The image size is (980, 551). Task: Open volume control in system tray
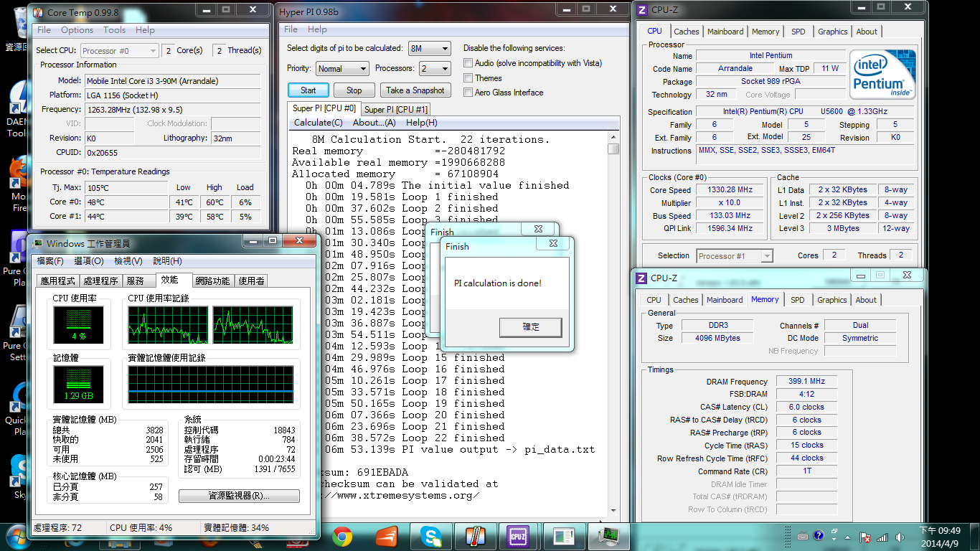pyautogui.click(x=900, y=537)
